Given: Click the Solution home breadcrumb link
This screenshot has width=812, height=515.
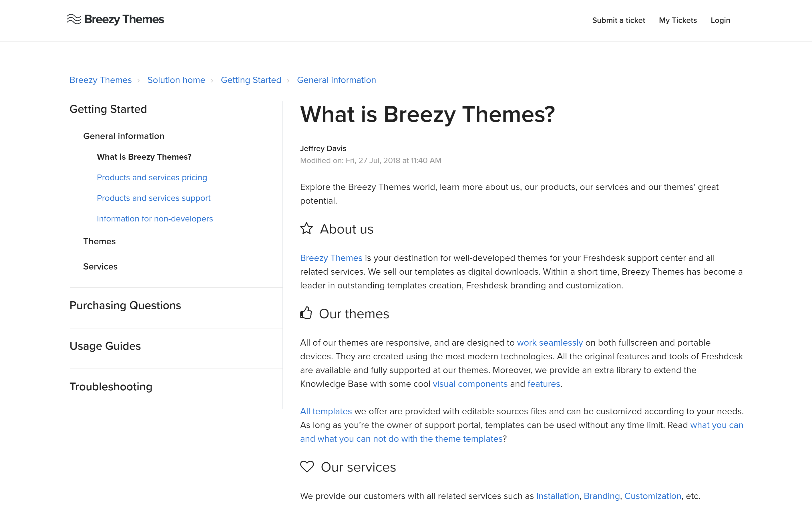Looking at the screenshot, I should [x=176, y=80].
